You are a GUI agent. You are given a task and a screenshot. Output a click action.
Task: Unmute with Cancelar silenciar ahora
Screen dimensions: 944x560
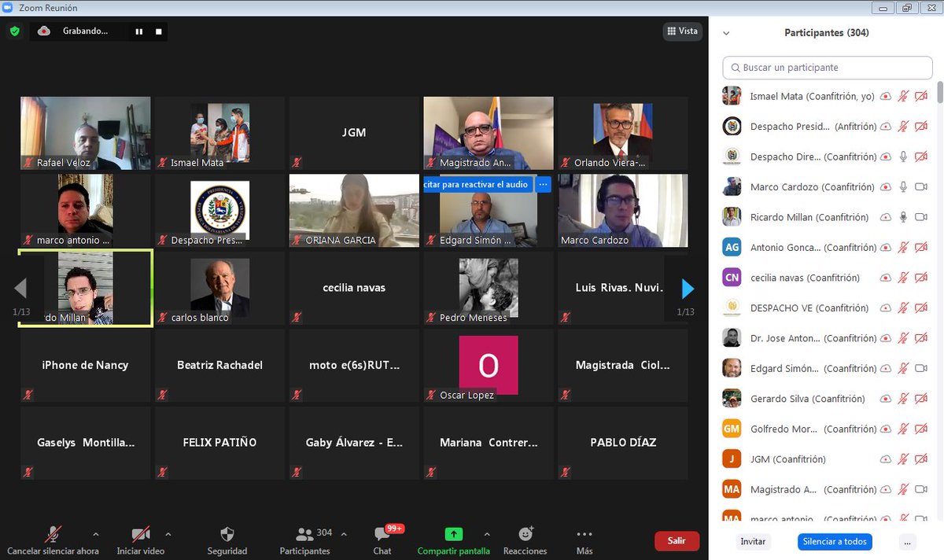point(53,541)
